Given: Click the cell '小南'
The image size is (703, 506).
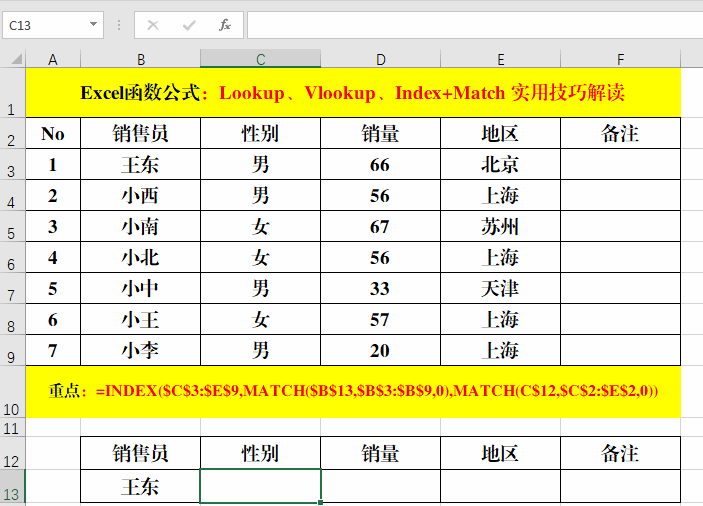Looking at the screenshot, I should click(140, 226).
